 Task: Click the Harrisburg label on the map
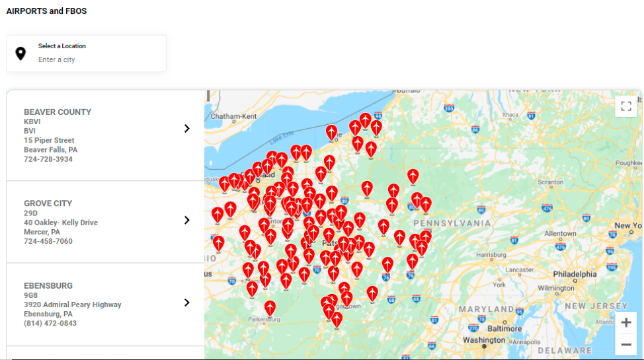491,255
